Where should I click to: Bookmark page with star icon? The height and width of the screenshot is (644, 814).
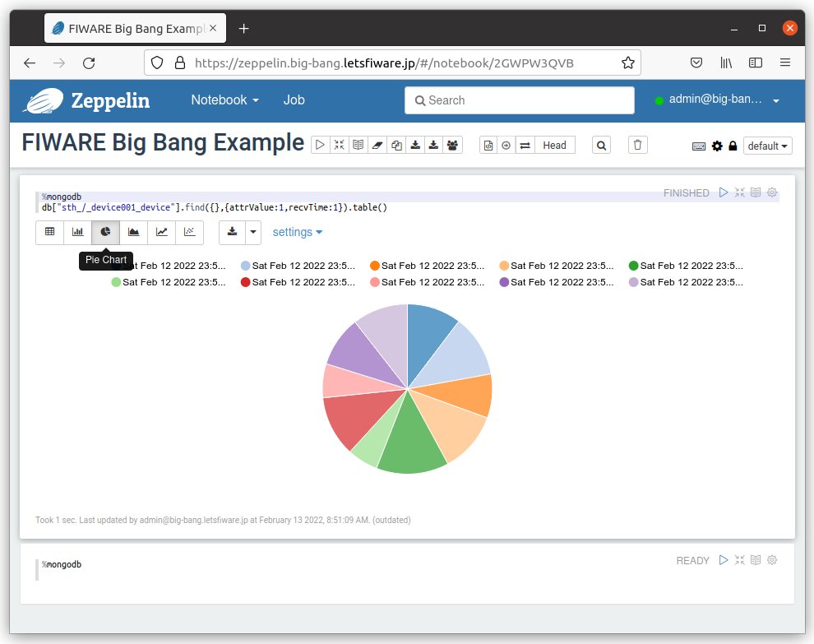point(627,63)
